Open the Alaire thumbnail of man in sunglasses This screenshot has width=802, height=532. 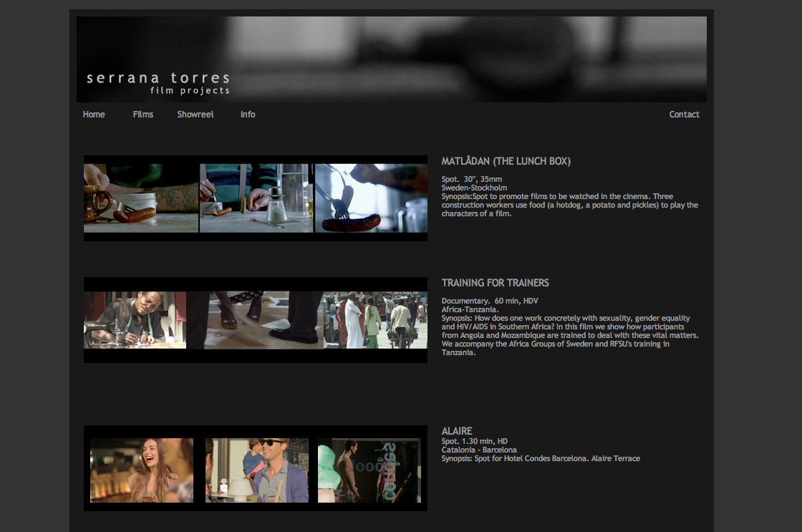tap(257, 470)
